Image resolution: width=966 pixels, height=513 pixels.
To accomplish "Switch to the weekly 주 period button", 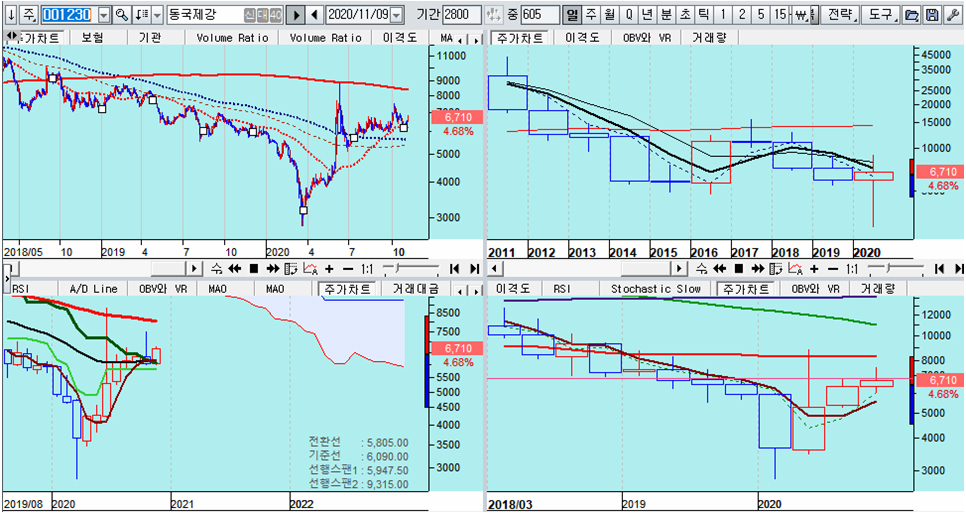I will [591, 14].
